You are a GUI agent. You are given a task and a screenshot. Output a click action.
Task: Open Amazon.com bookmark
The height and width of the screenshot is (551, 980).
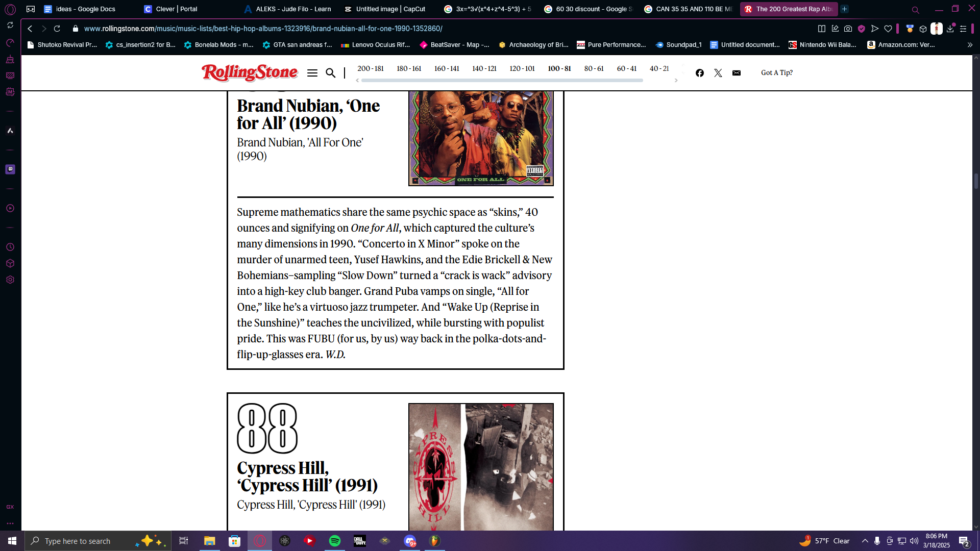coord(901,45)
